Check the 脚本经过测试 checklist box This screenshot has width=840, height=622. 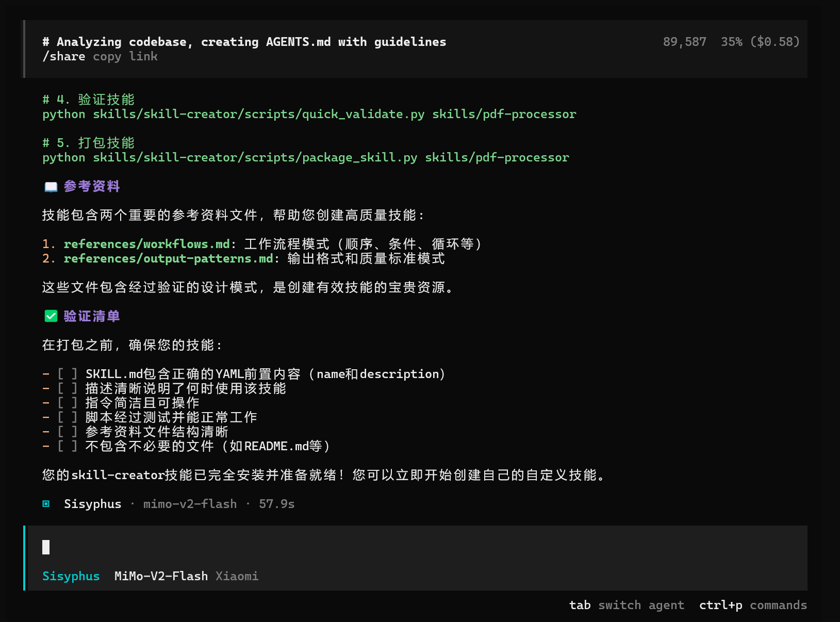67,417
